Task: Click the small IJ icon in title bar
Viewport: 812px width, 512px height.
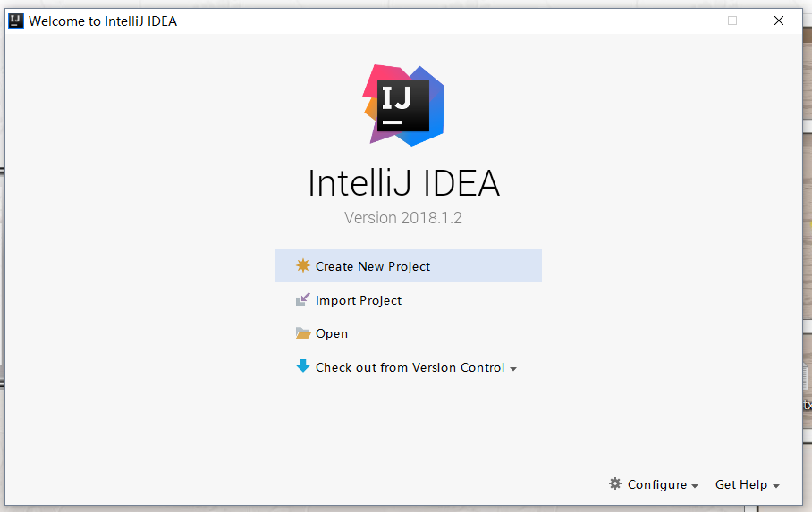Action: click(x=16, y=21)
